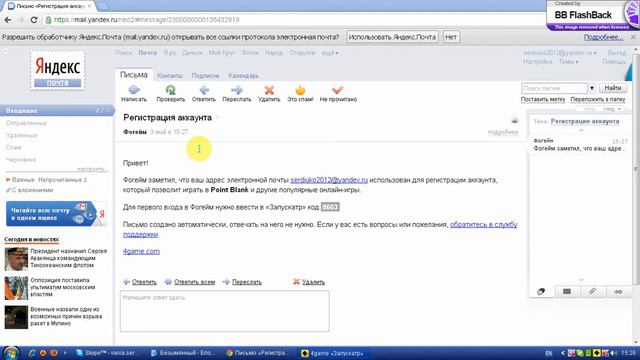Screen dimensions: 640x360
Task: Close the protocol handler notification bar
Action: (633, 37)
